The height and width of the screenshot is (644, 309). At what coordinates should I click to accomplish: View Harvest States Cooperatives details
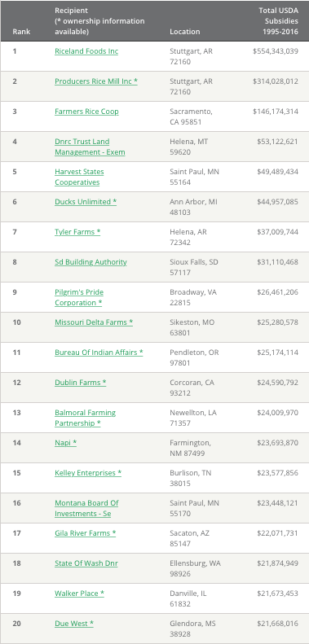point(79,177)
